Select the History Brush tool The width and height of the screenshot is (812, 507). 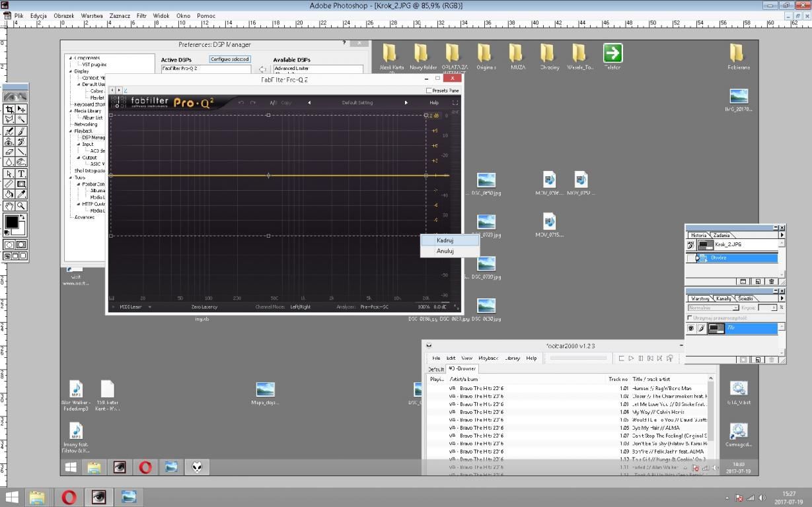click(21, 141)
